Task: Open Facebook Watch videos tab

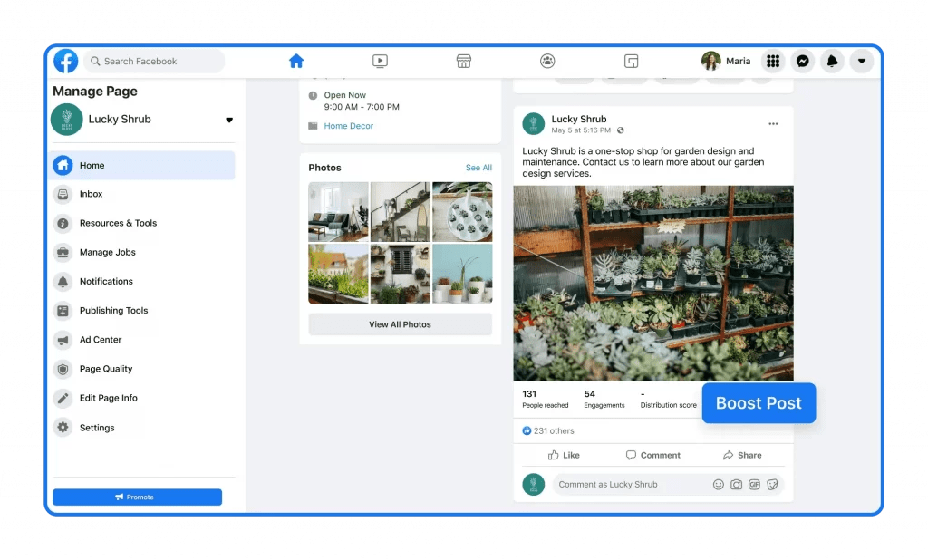Action: 380,61
